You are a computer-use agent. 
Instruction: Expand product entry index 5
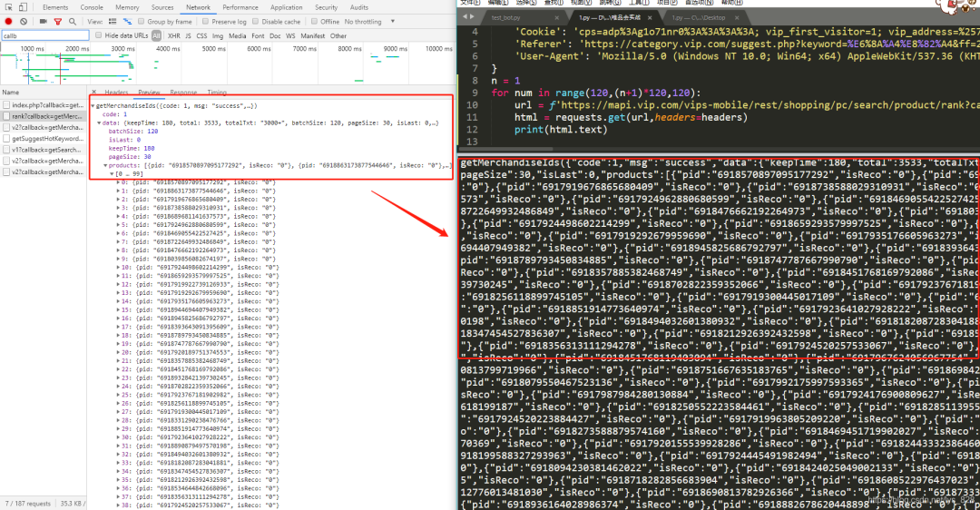[x=118, y=225]
